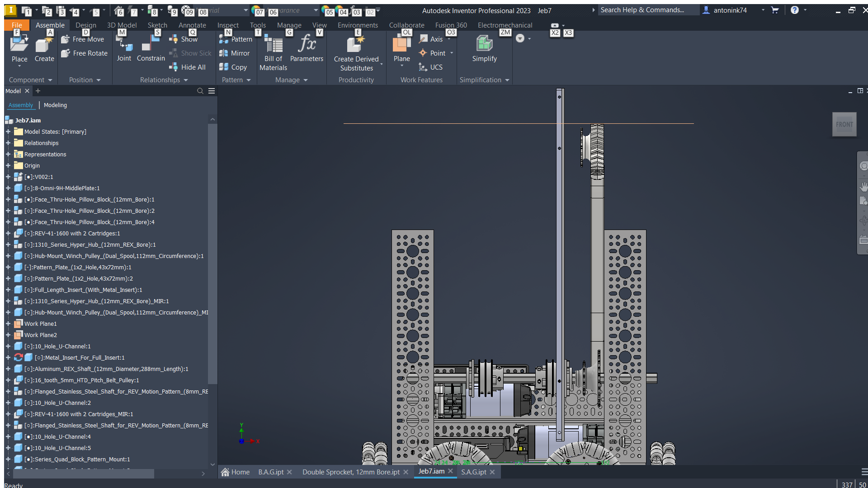Open the File menu

coord(17,25)
